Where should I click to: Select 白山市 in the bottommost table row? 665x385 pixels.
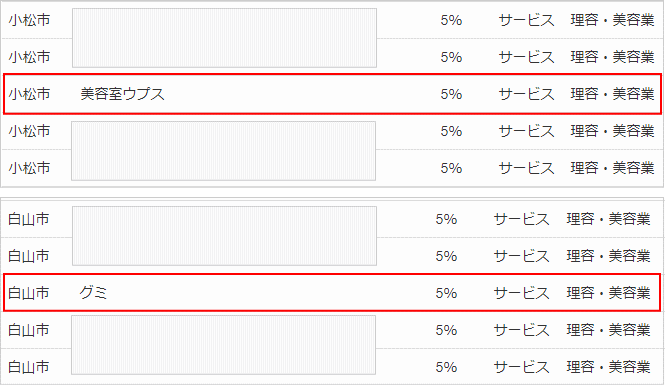click(x=28, y=367)
